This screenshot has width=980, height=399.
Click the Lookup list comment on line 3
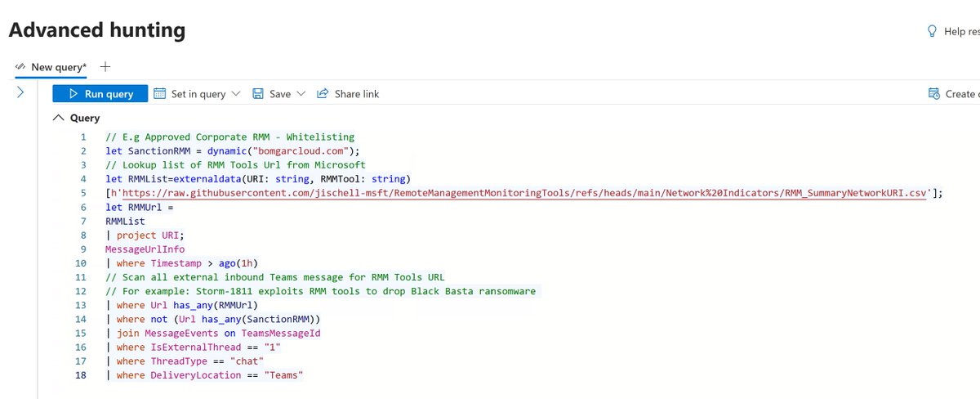pos(236,165)
